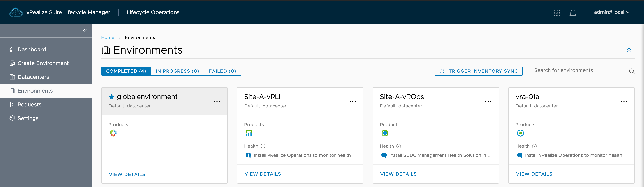Switch to the FAILED (0) tab

pos(223,71)
